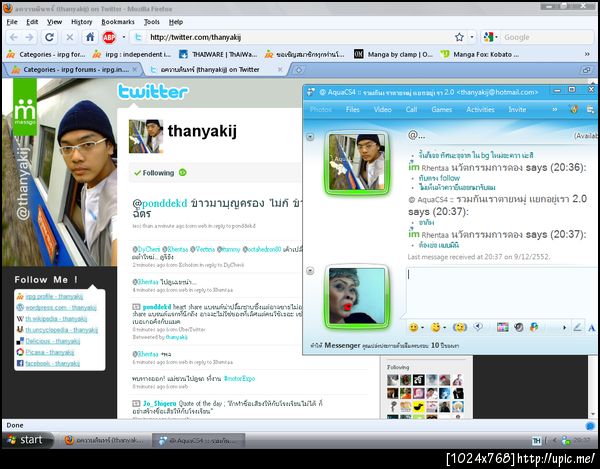Stop loading with the X button
The width and height of the screenshot is (600, 469).
(x=70, y=37)
